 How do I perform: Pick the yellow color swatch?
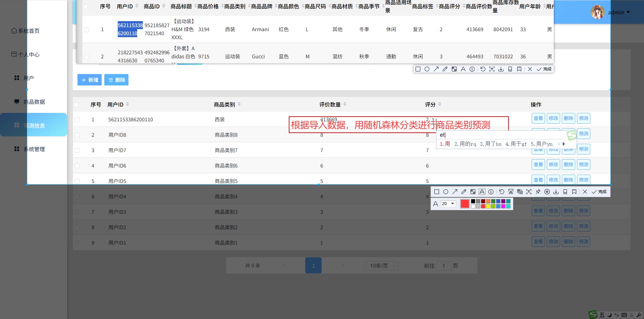488,206
